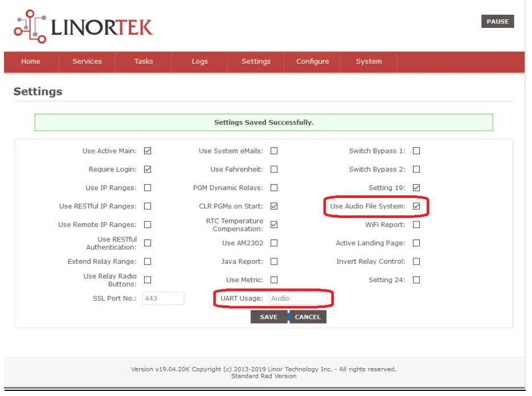
Task: Enable the WiFi Report option
Action: point(416,224)
